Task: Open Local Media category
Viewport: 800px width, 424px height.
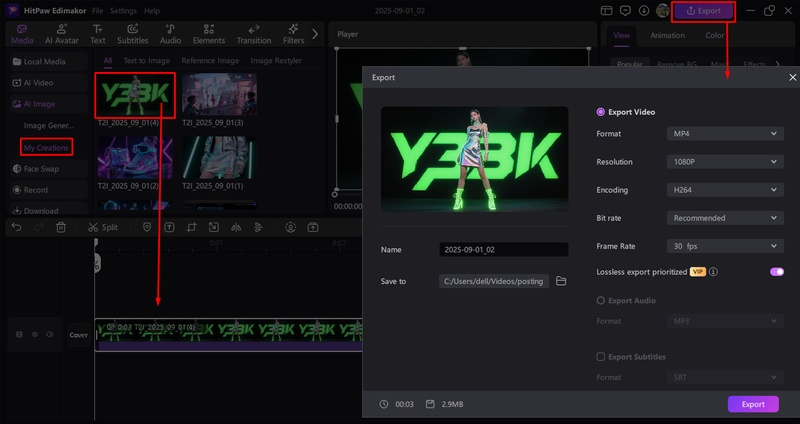Action: pos(49,62)
